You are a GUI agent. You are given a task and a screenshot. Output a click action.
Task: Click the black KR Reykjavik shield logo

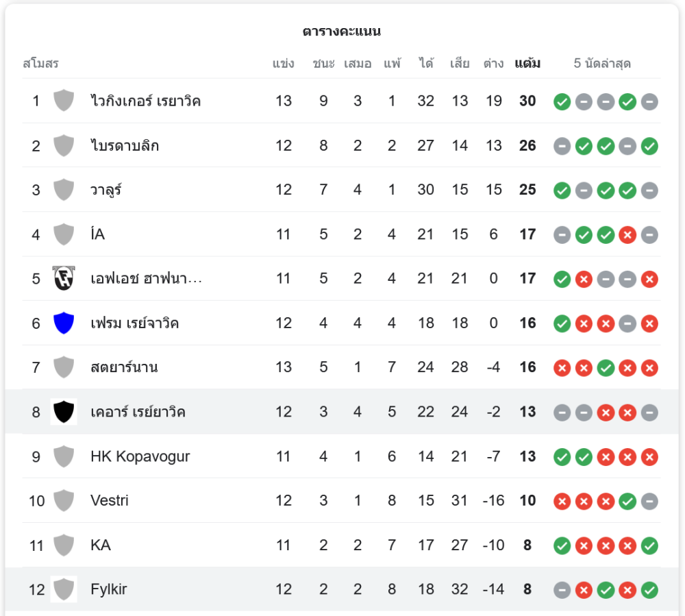[64, 412]
